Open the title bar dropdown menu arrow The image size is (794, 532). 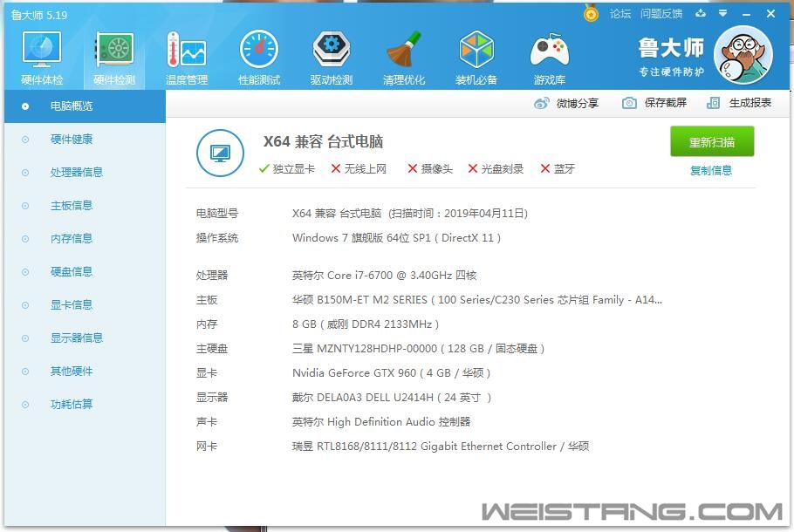723,13
